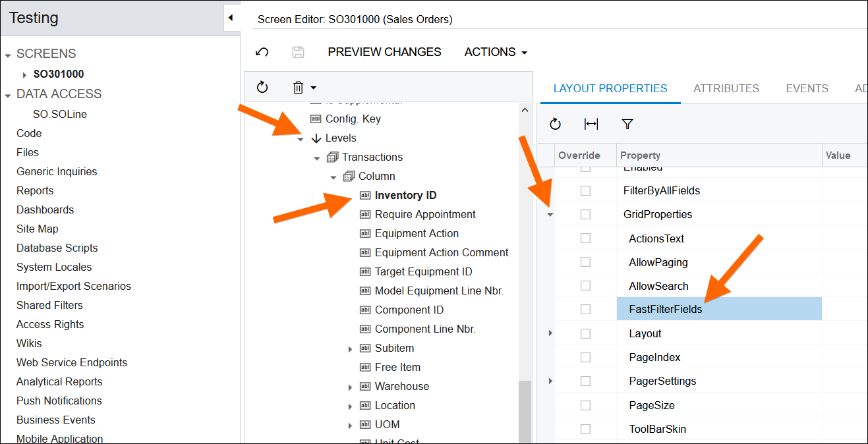Select the Inventory ID tree field
868x444 pixels.
[x=405, y=195]
